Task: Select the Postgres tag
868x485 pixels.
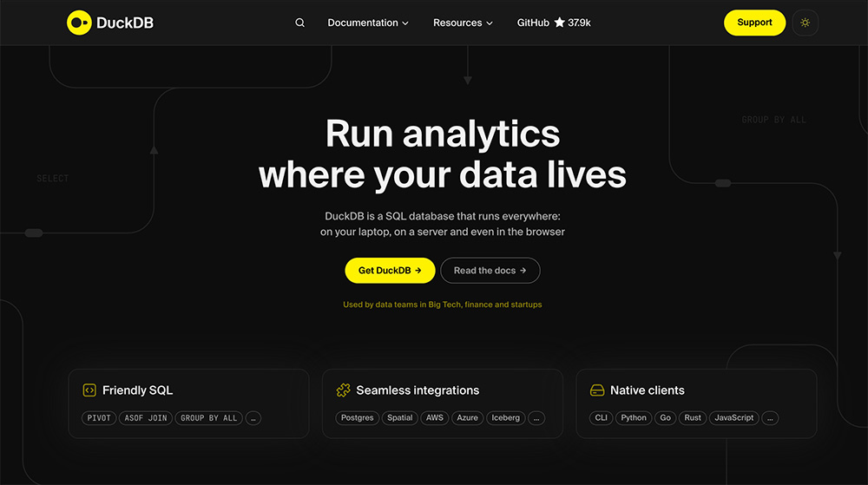Action: [357, 418]
